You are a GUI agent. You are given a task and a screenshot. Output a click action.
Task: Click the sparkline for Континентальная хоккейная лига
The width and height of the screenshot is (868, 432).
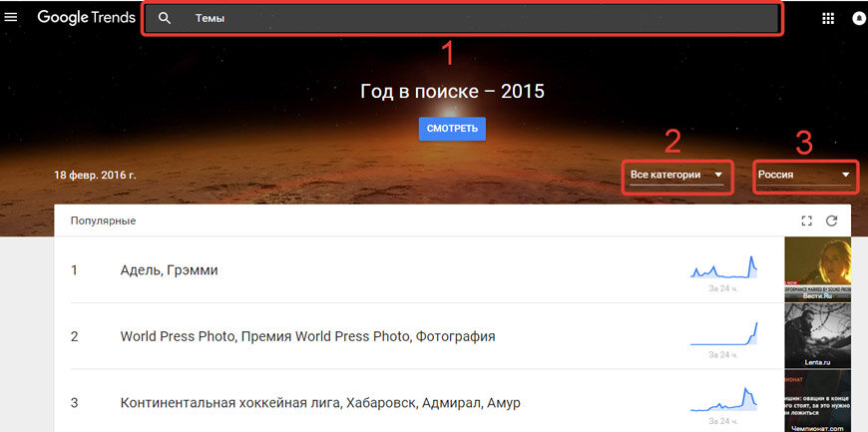tap(723, 400)
